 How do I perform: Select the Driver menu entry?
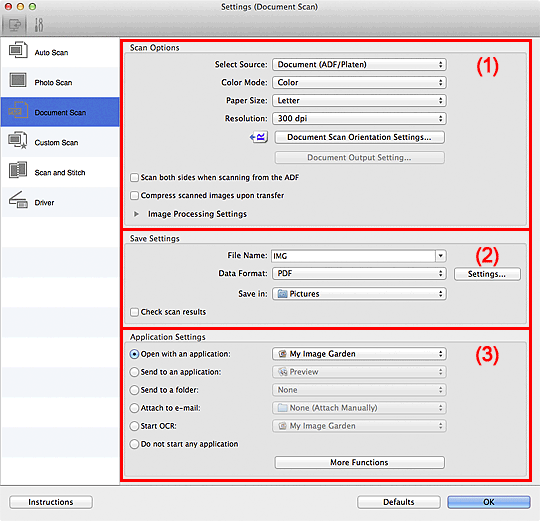coord(60,202)
